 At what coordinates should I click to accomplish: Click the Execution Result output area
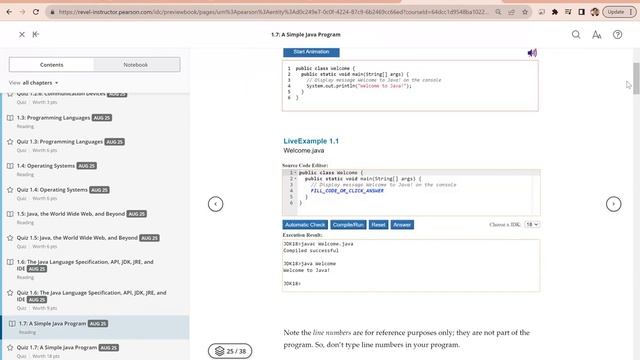(x=411, y=265)
